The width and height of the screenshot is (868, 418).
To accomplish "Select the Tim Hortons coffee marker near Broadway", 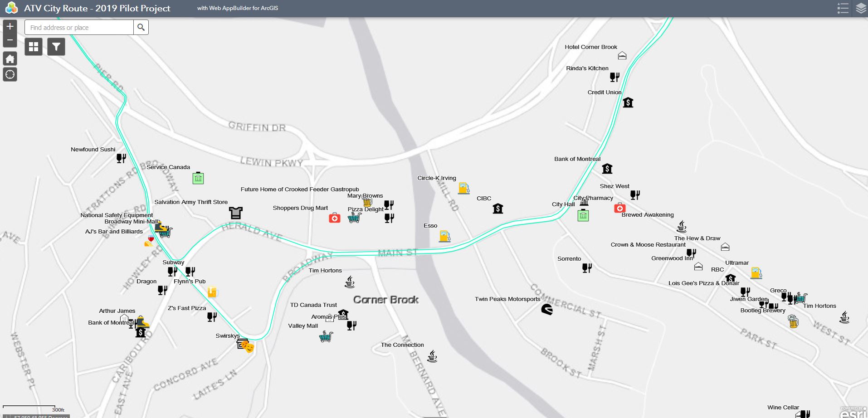I will point(350,282).
